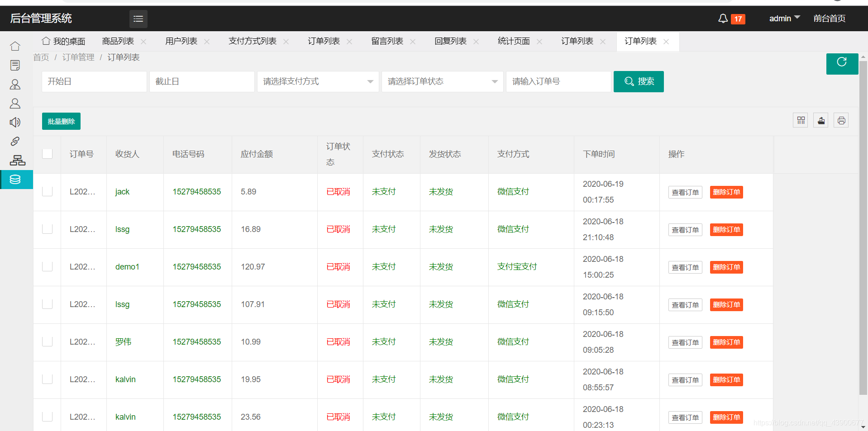This screenshot has height=431, width=868.
Task: Switch to 留言列表 tab
Action: (387, 41)
